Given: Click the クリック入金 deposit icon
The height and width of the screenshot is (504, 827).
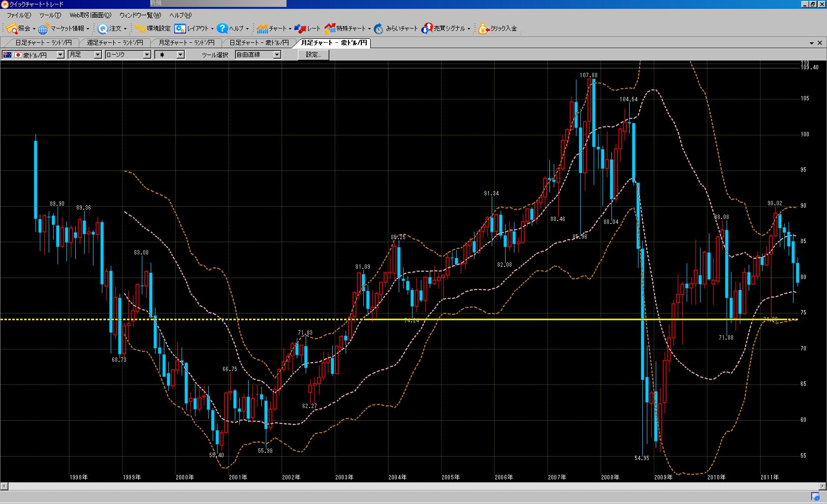Looking at the screenshot, I should point(483,29).
